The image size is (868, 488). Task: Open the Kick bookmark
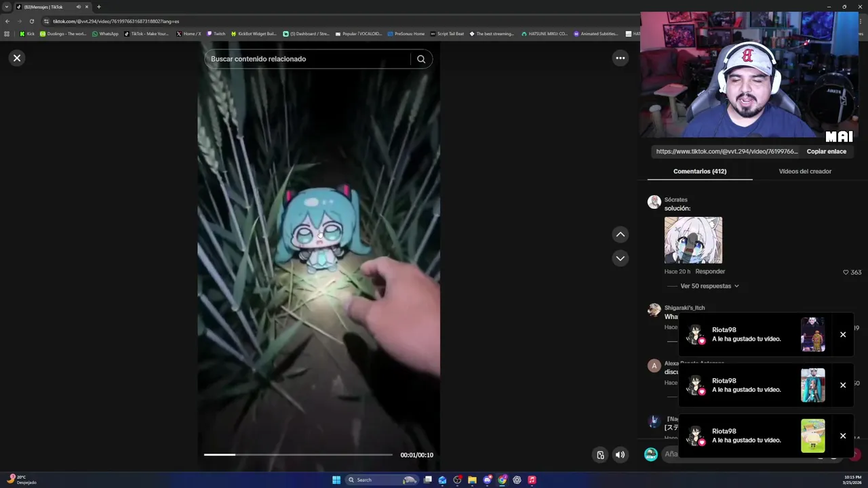[x=27, y=34]
